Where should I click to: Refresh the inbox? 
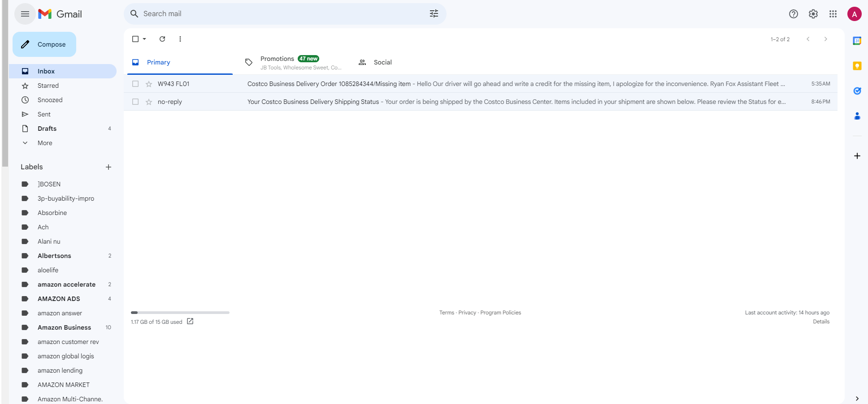tap(162, 39)
